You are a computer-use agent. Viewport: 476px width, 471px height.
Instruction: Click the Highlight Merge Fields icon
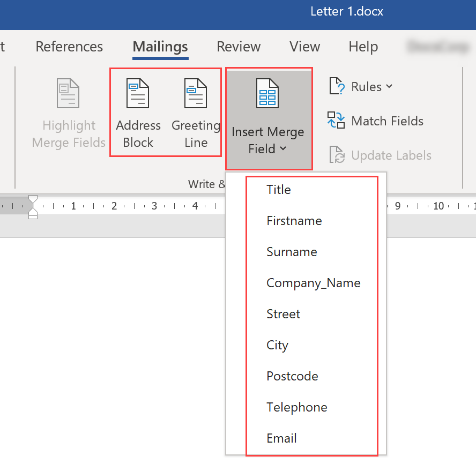(x=68, y=94)
